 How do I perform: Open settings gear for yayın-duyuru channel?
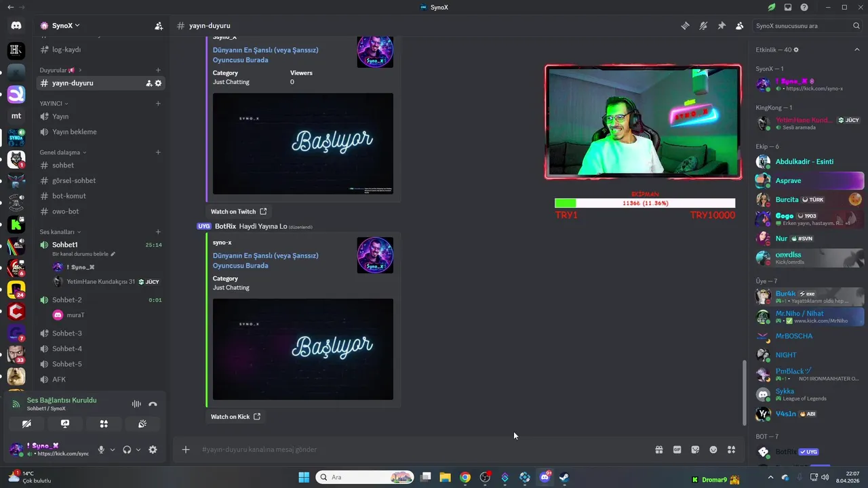[x=159, y=83]
